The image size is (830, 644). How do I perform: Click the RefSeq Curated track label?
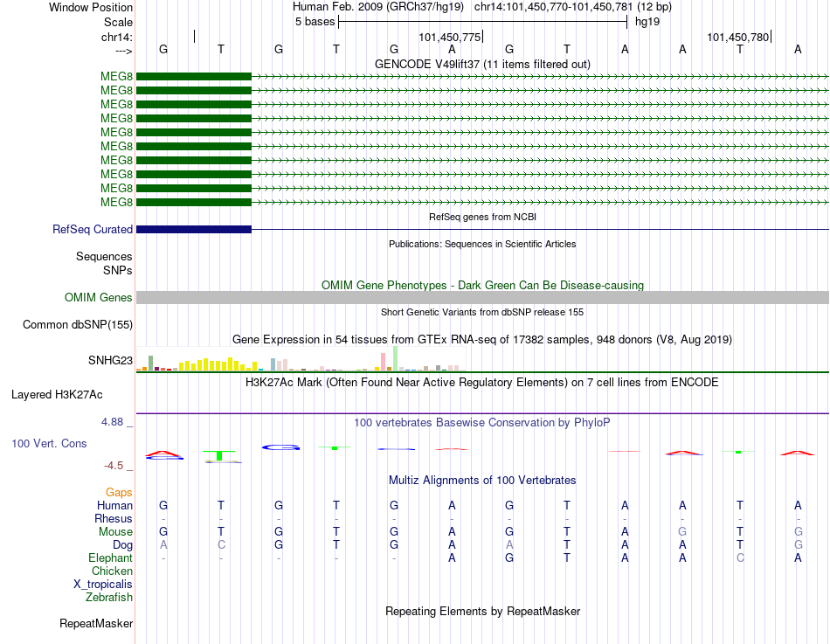coord(93,229)
